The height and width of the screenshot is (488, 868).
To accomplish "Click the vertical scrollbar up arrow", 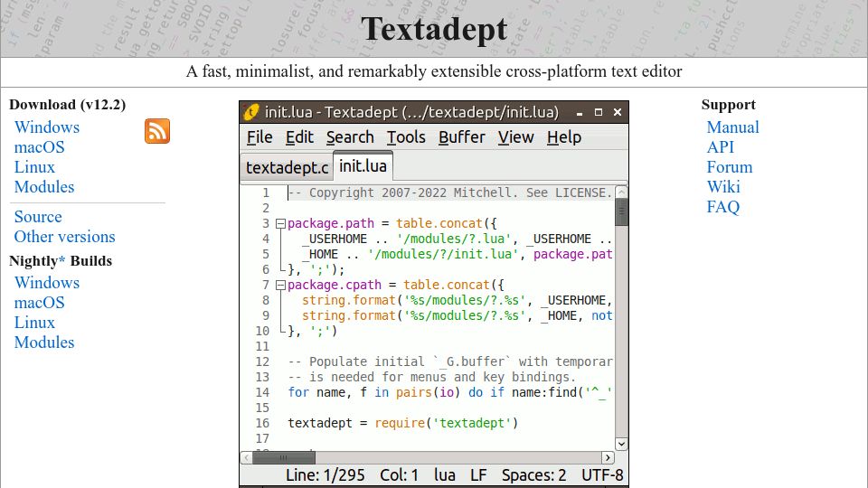I will tap(621, 192).
